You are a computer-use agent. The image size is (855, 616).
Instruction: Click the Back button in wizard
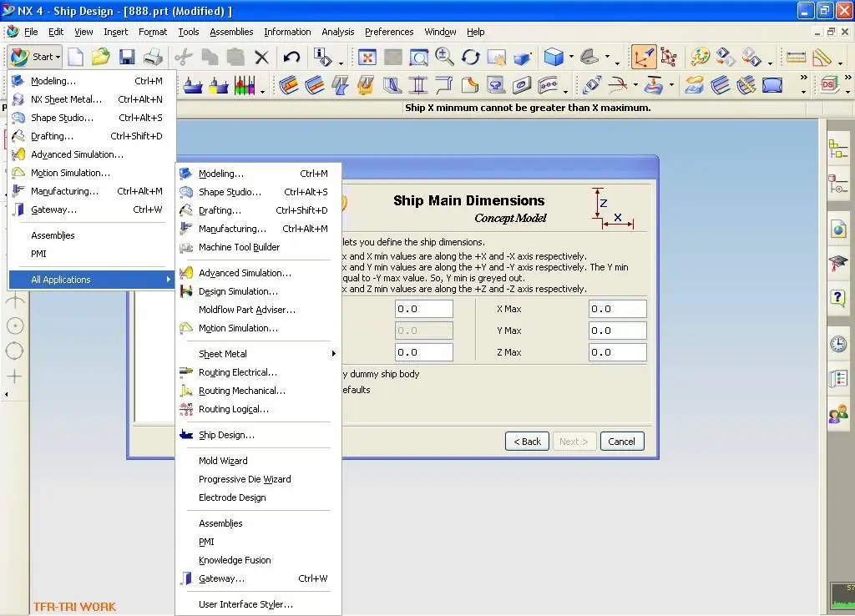[x=527, y=442]
